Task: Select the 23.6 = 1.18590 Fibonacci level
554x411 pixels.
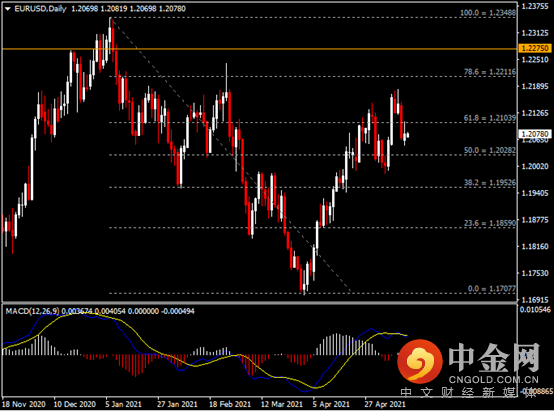Action: pyautogui.click(x=490, y=223)
